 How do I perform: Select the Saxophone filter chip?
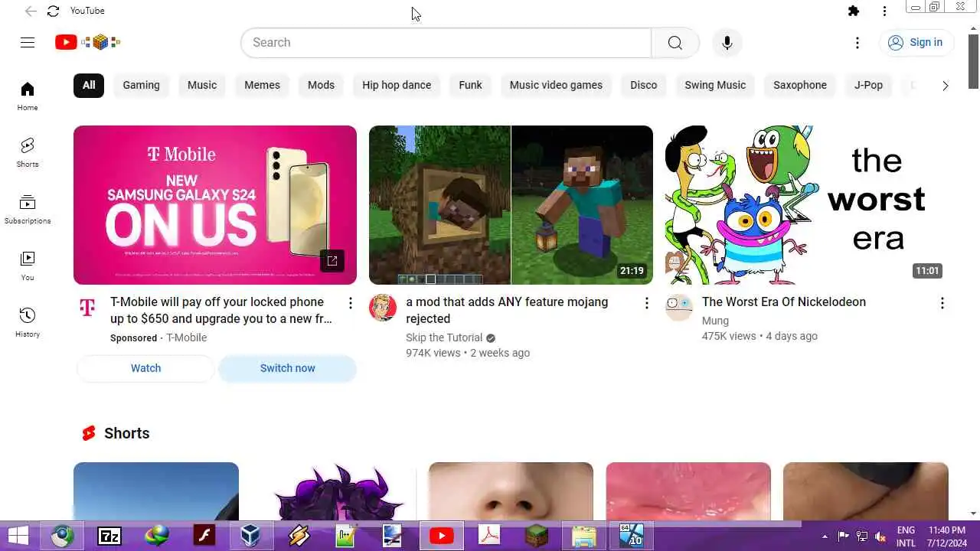click(x=800, y=85)
